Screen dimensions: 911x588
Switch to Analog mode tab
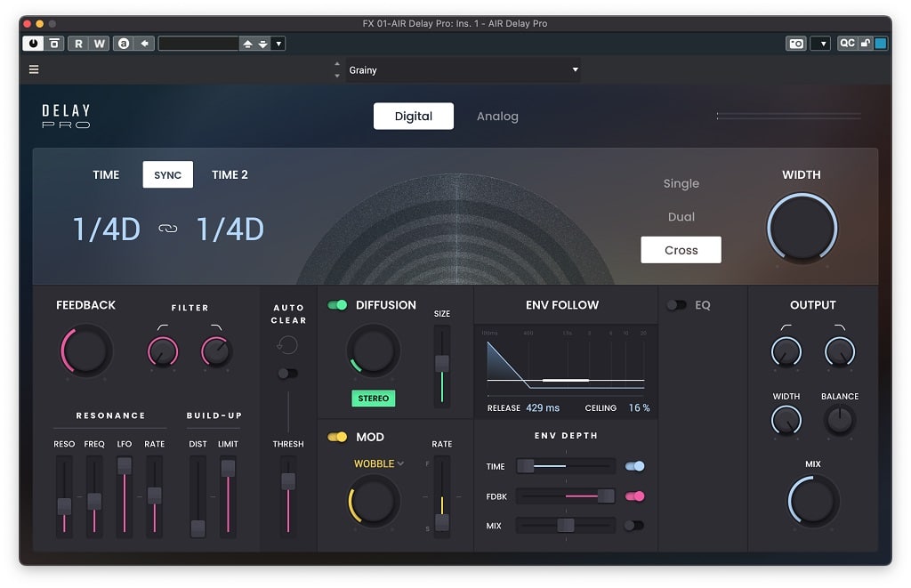click(497, 117)
